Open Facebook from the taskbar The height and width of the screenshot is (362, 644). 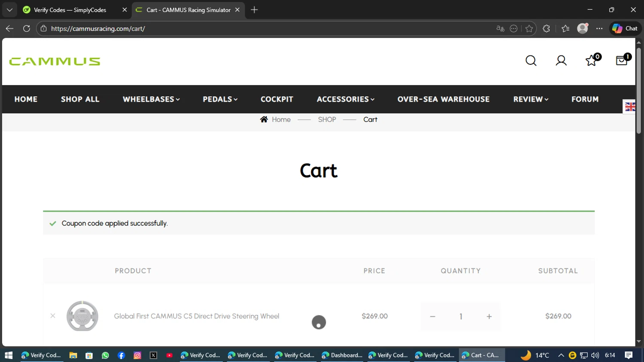[x=121, y=355]
